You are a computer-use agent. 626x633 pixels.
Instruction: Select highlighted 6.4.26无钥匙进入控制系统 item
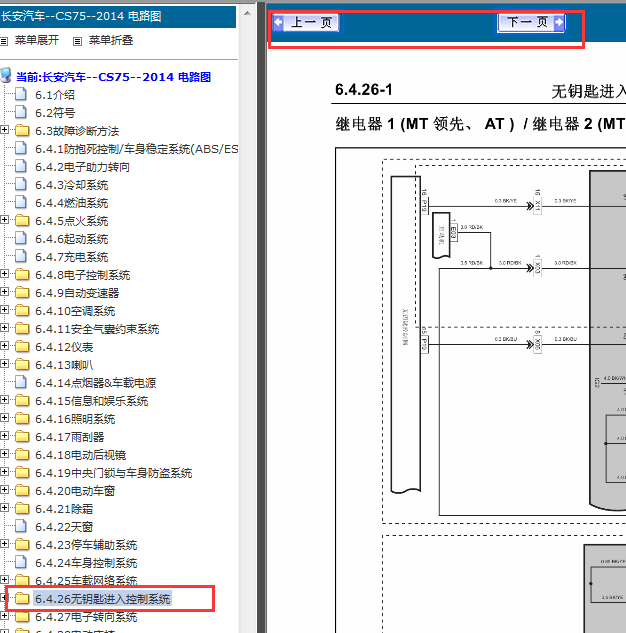click(103, 599)
